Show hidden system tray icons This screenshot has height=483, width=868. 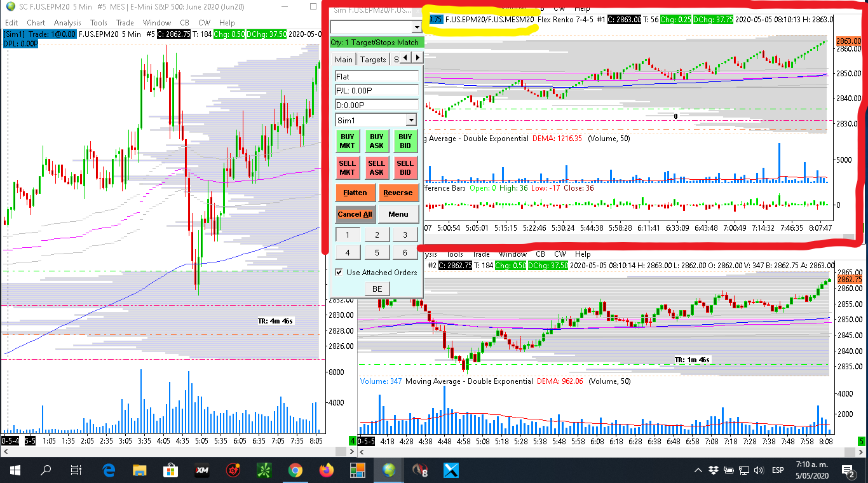pos(698,470)
